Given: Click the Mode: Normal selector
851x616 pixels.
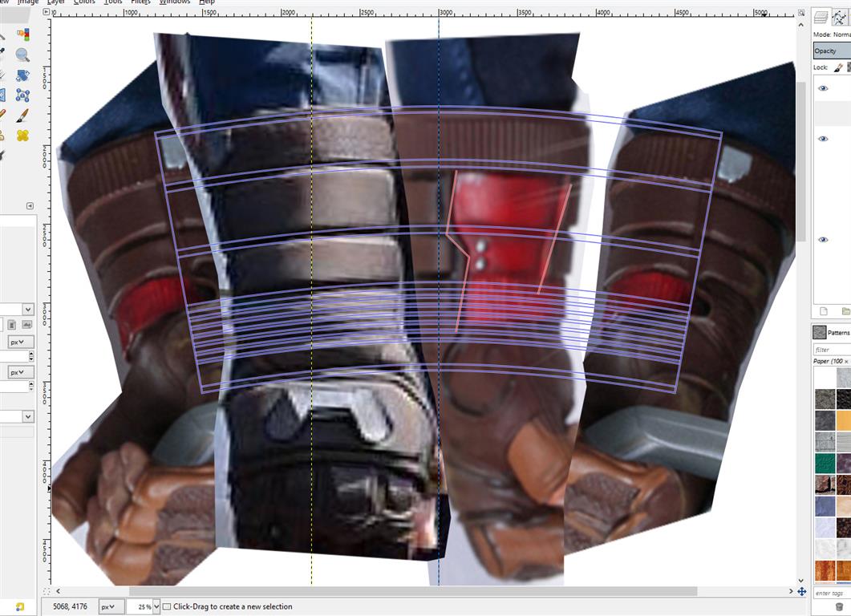Looking at the screenshot, I should click(832, 34).
